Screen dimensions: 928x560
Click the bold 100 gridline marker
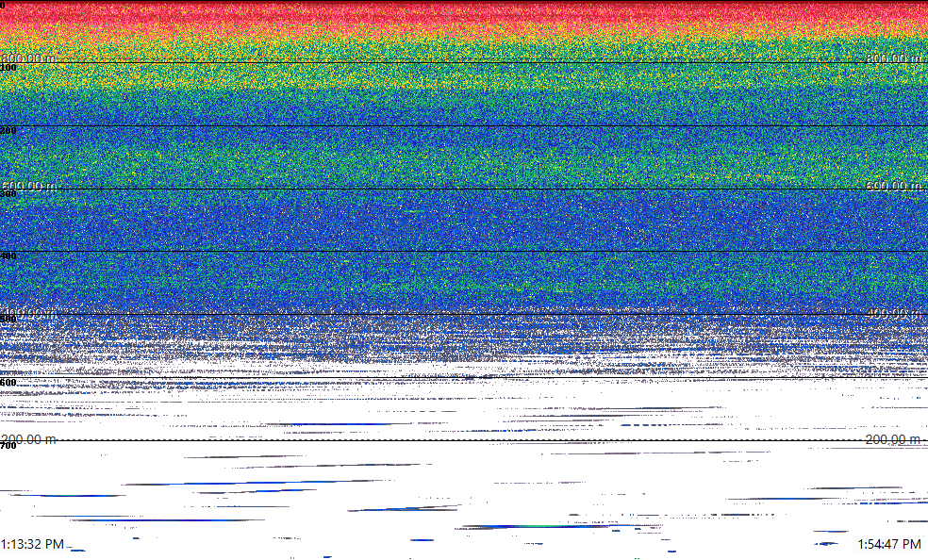tap(8, 68)
